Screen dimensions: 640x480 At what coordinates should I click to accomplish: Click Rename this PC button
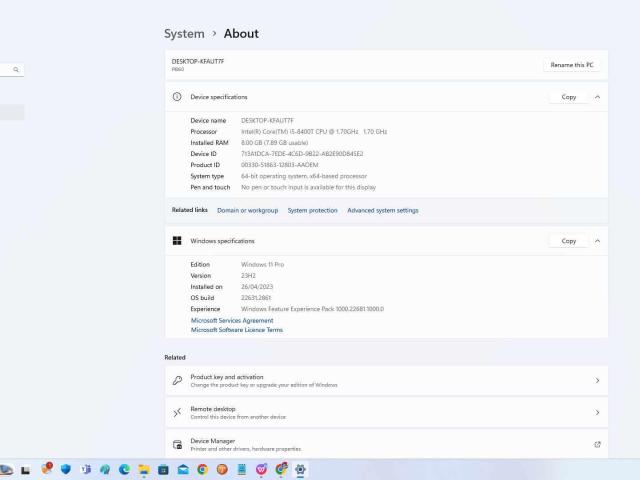coord(571,65)
